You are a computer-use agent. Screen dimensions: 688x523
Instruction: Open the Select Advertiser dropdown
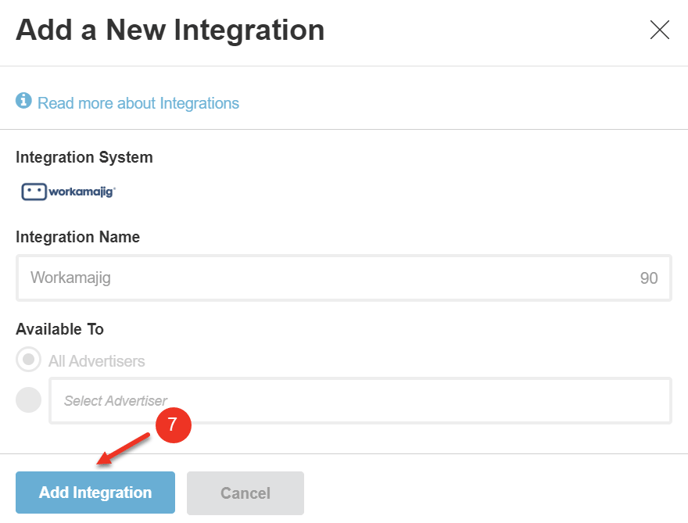tap(360, 400)
